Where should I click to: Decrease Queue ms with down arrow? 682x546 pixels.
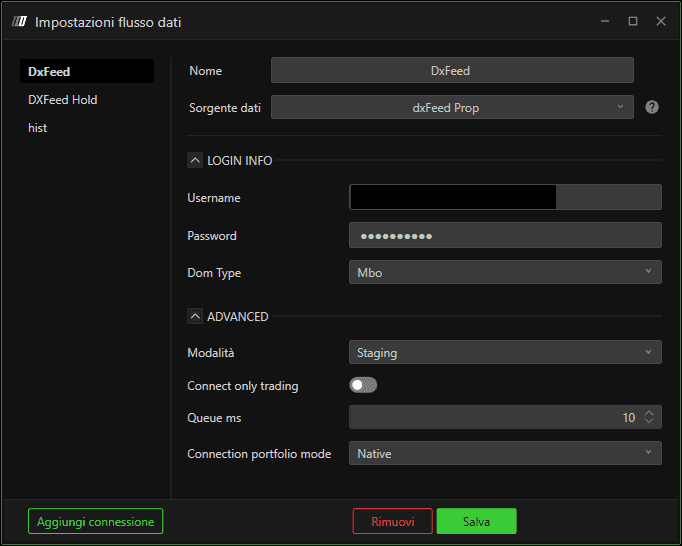[x=649, y=421]
